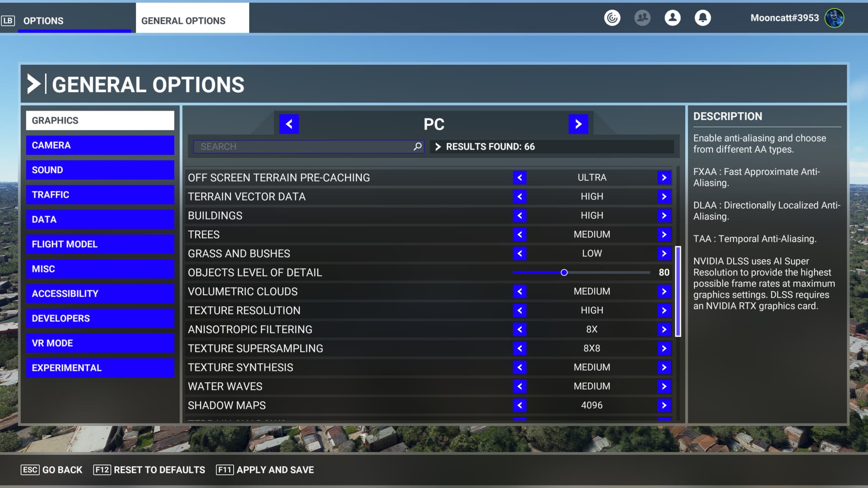
Task: Switch platform with left arrow beside PC
Action: pos(289,124)
